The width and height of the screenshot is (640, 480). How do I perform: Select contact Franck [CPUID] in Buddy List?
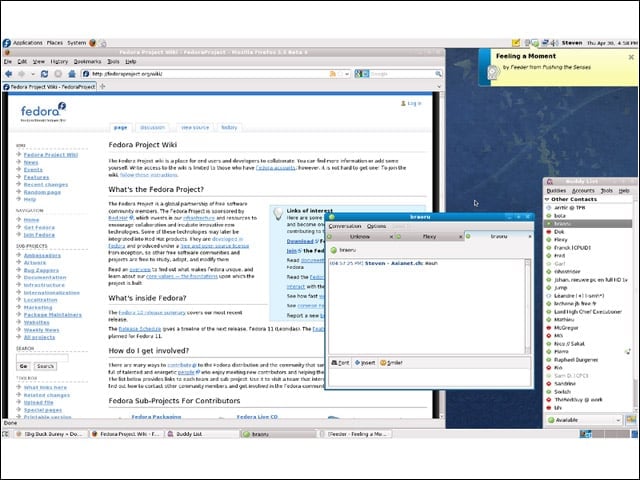click(588, 248)
